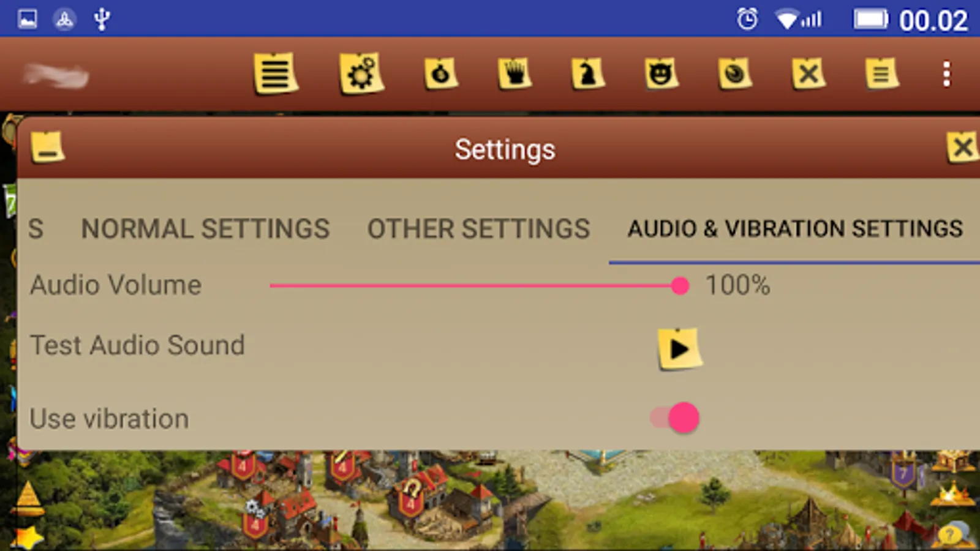Play the Test Audio Sound
980x551 pixels.
pos(679,349)
